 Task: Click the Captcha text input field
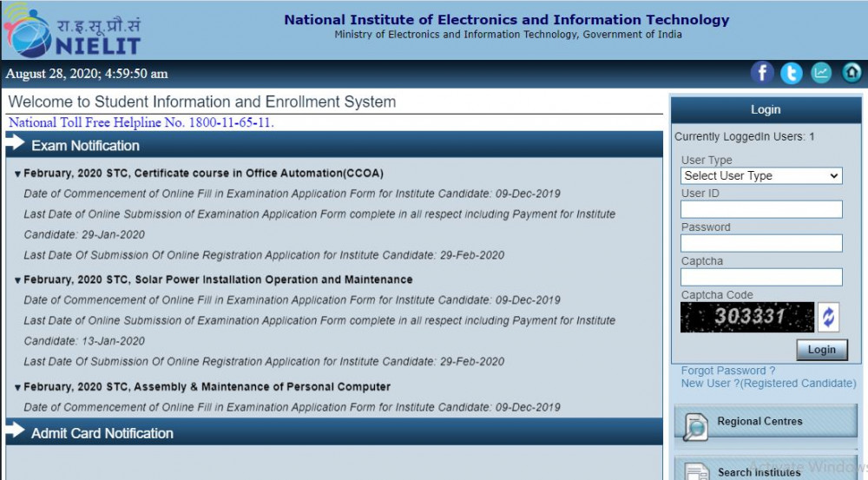pyautogui.click(x=761, y=277)
